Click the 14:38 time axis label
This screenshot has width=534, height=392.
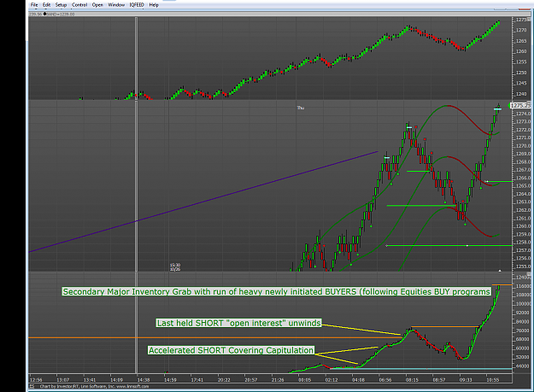tap(144, 380)
